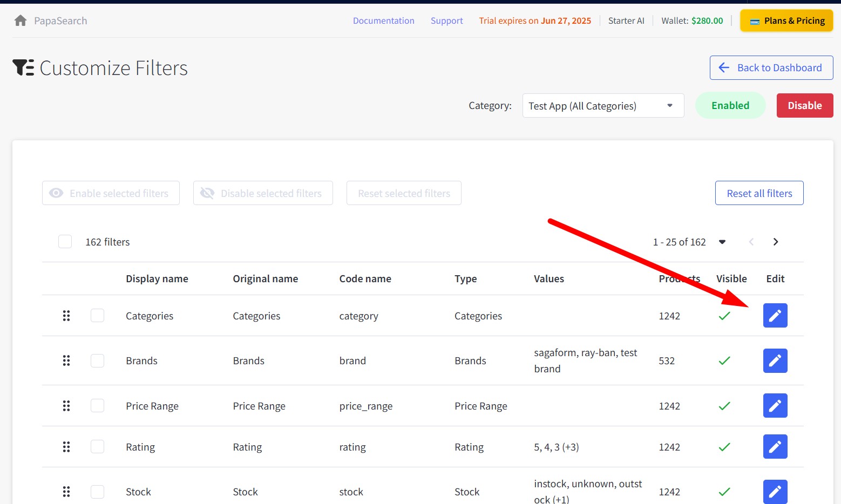Click the Wallet $280.00 balance
This screenshot has width=841, height=504.
(x=692, y=21)
